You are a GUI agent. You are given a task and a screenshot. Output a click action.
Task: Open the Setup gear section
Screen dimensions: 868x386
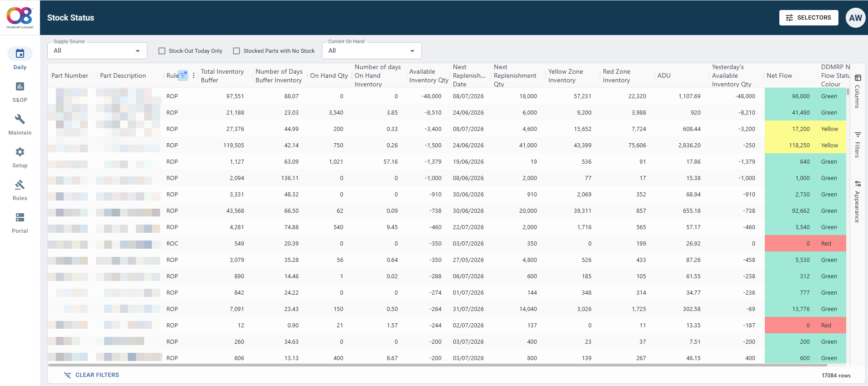20,157
